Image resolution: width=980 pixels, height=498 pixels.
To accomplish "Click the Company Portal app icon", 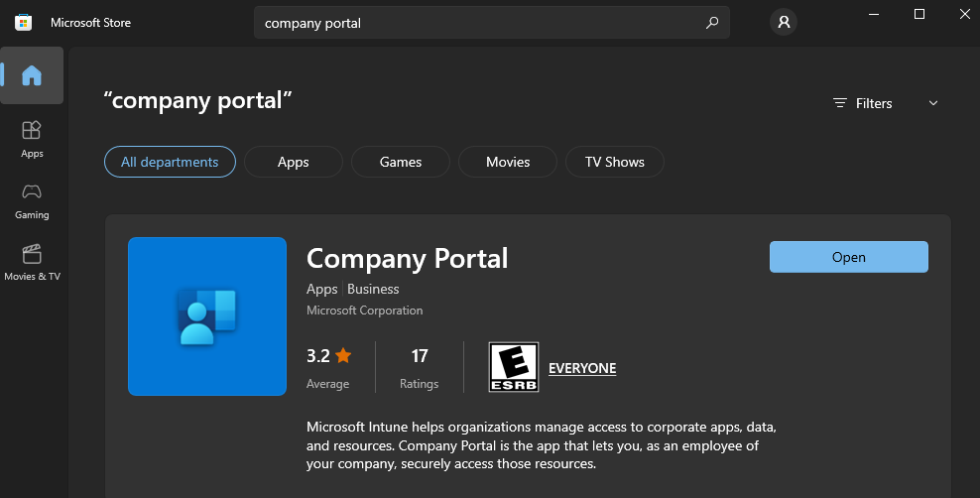I will tap(207, 316).
